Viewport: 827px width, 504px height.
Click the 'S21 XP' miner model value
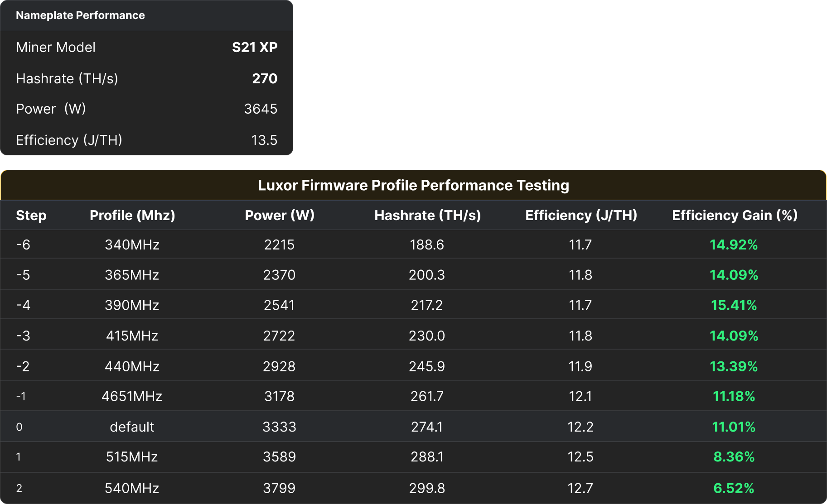pos(255,47)
